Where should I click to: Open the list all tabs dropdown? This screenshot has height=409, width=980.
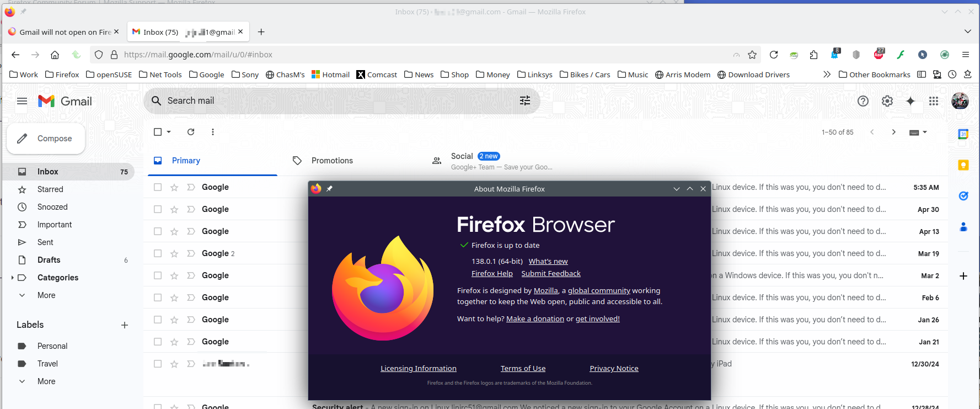tap(968, 31)
